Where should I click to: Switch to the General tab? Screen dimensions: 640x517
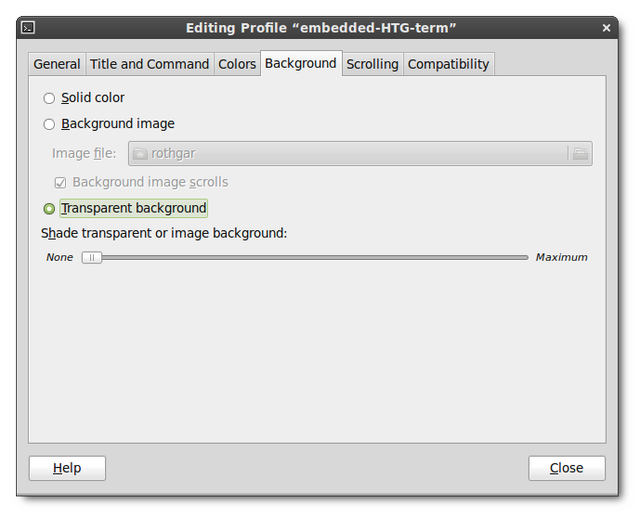point(57,64)
